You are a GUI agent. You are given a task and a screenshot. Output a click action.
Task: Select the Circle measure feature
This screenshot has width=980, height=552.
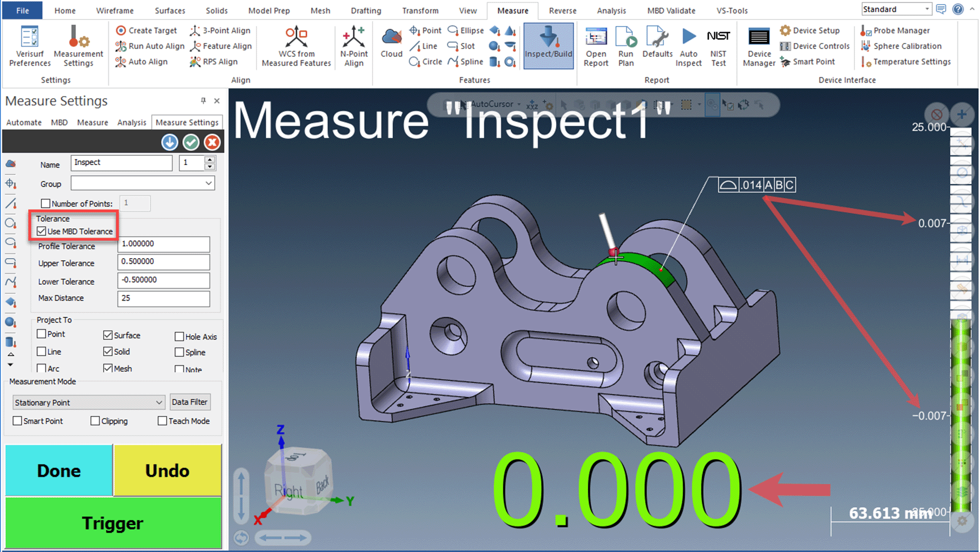click(426, 62)
